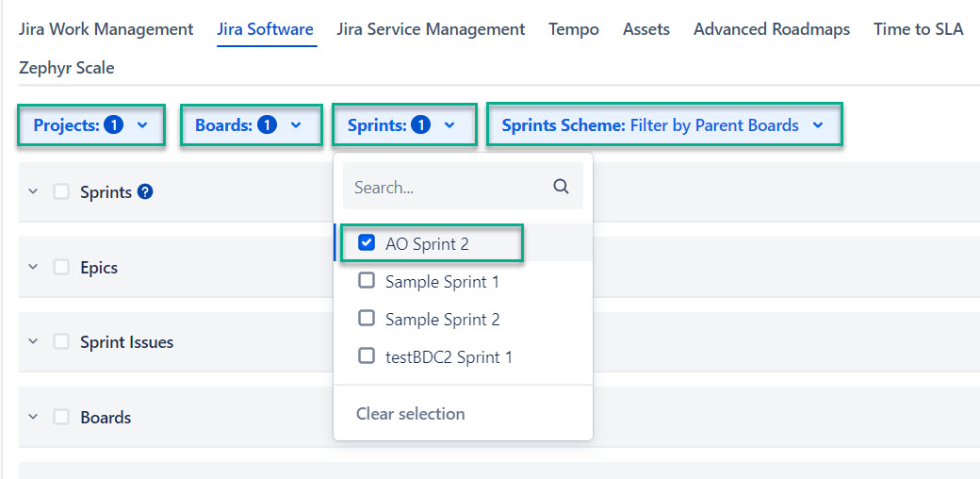Click the Clear selection button
The width and height of the screenshot is (980, 479).
click(x=410, y=414)
